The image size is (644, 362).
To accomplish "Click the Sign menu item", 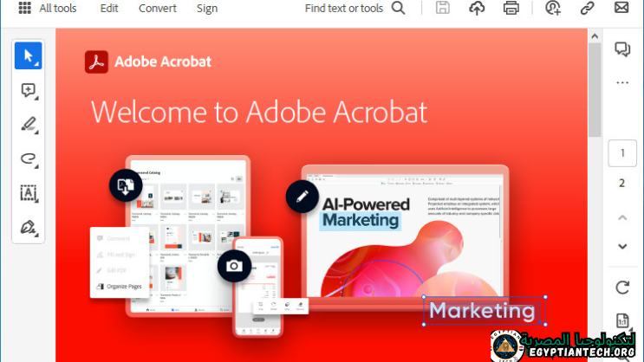I will click(207, 9).
